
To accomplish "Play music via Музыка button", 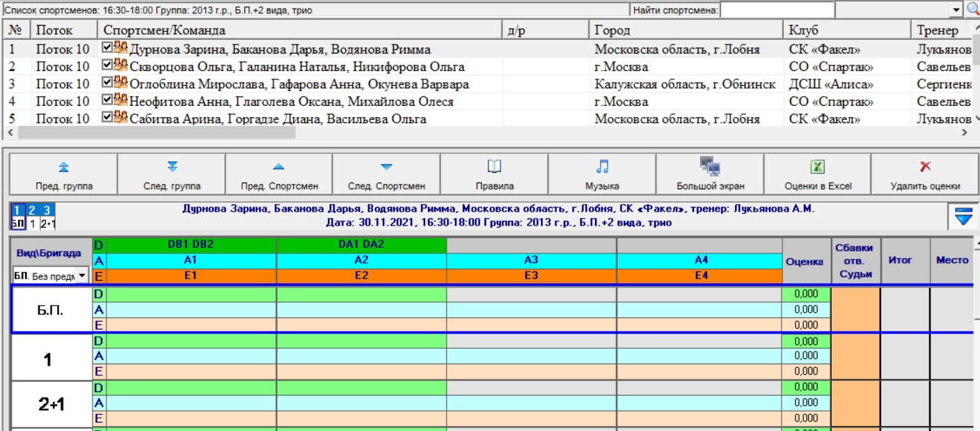I will 602,174.
